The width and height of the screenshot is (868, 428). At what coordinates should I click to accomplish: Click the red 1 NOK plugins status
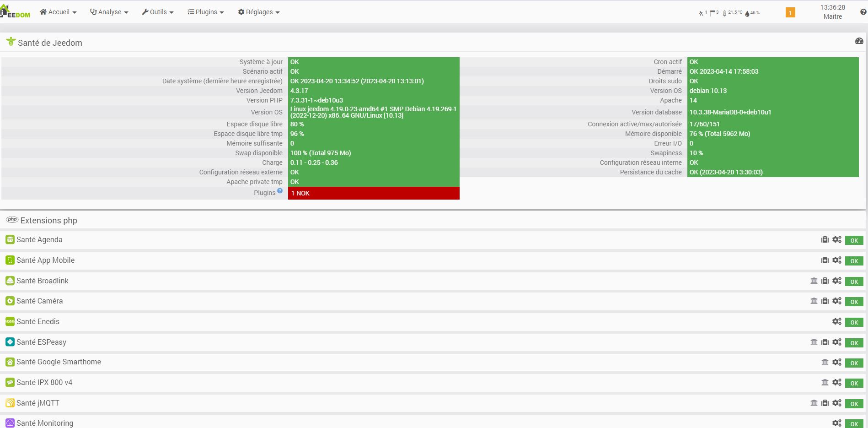coord(374,193)
